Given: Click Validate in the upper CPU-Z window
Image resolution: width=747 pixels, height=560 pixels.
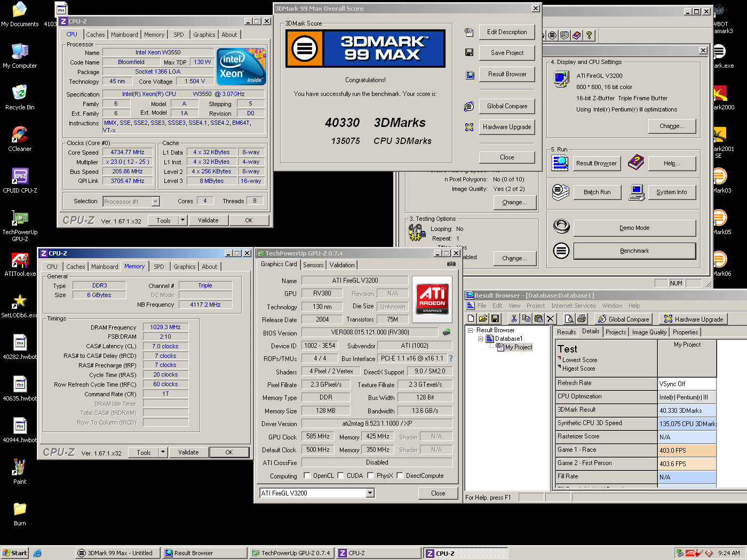Looking at the screenshot, I should [208, 220].
